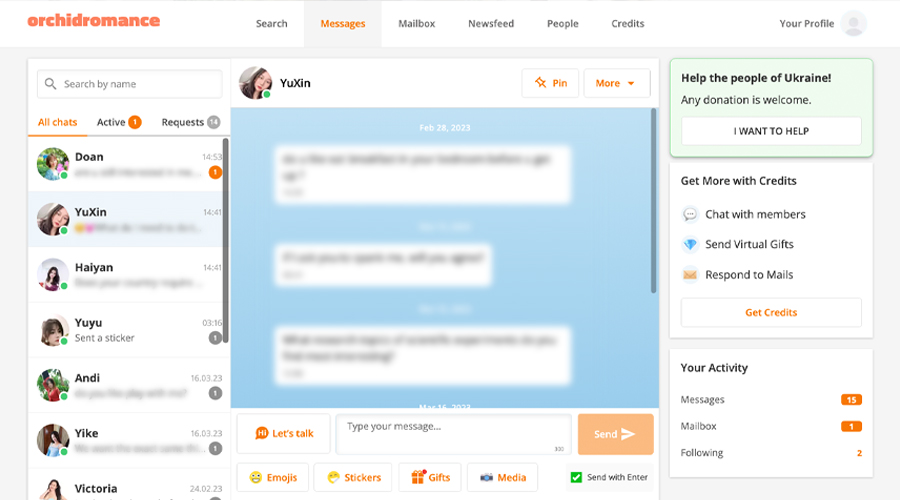Go to the Newsfeed nav tab
900x500 pixels.
[491, 24]
